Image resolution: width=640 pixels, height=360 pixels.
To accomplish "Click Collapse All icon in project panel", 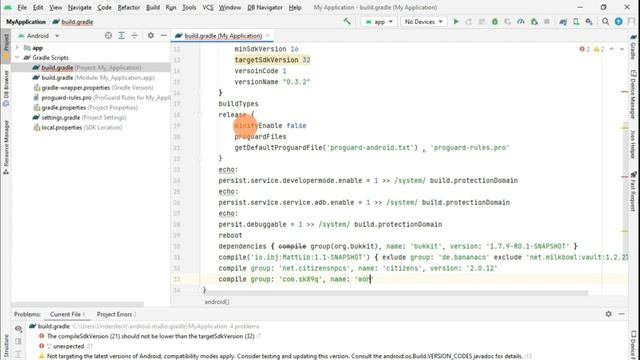I will [134, 36].
